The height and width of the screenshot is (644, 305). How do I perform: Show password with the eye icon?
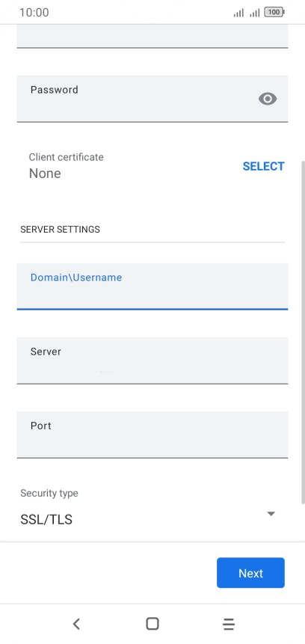tap(267, 99)
